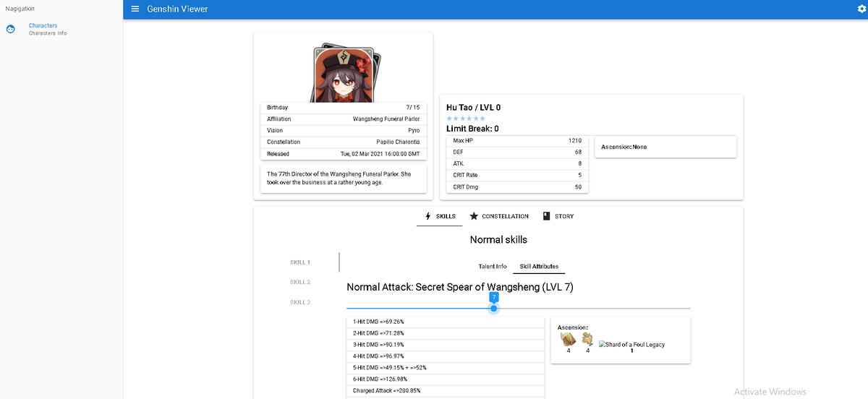Click the Genshin Viewer title
Viewport: 868px width, 399px height.
pyautogui.click(x=178, y=9)
